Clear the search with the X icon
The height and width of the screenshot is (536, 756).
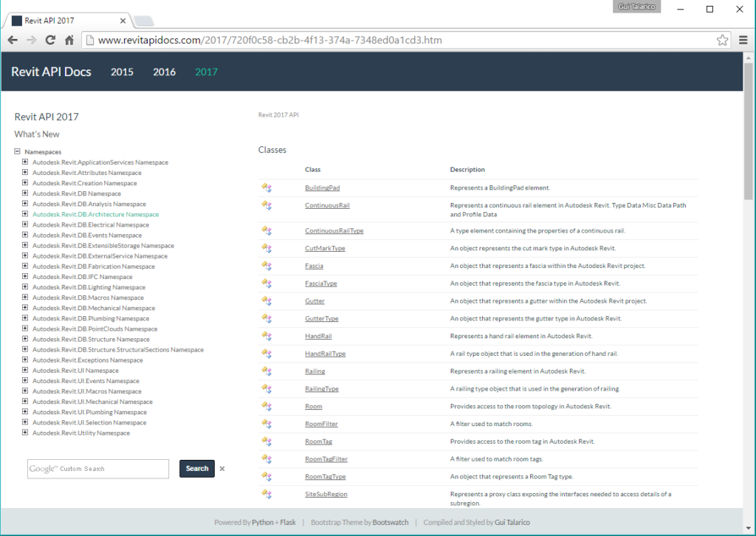click(x=221, y=469)
